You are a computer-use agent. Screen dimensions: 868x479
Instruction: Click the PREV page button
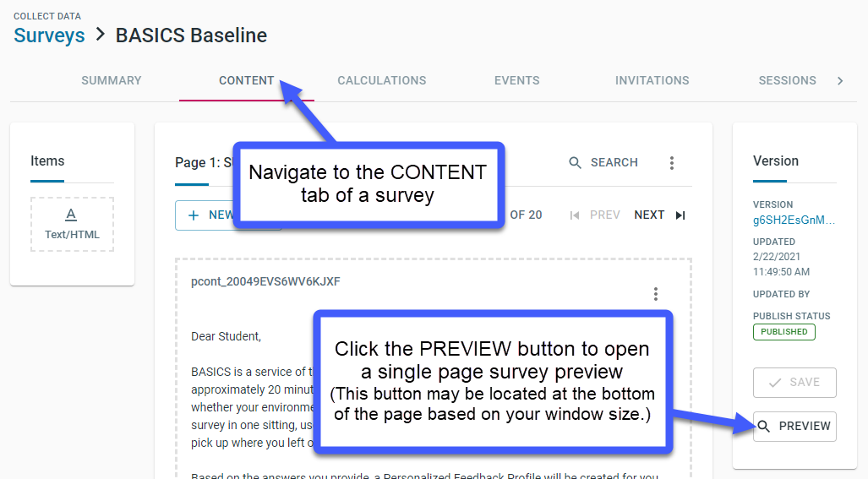pyautogui.click(x=604, y=215)
